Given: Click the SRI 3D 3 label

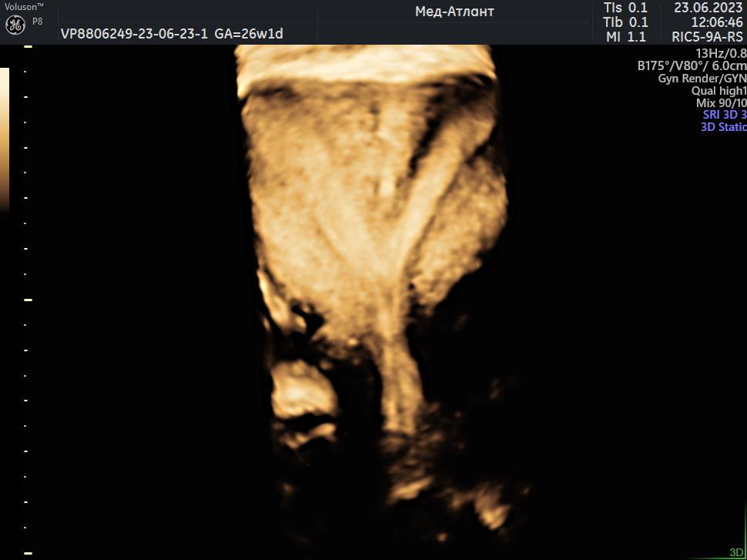Looking at the screenshot, I should [725, 114].
